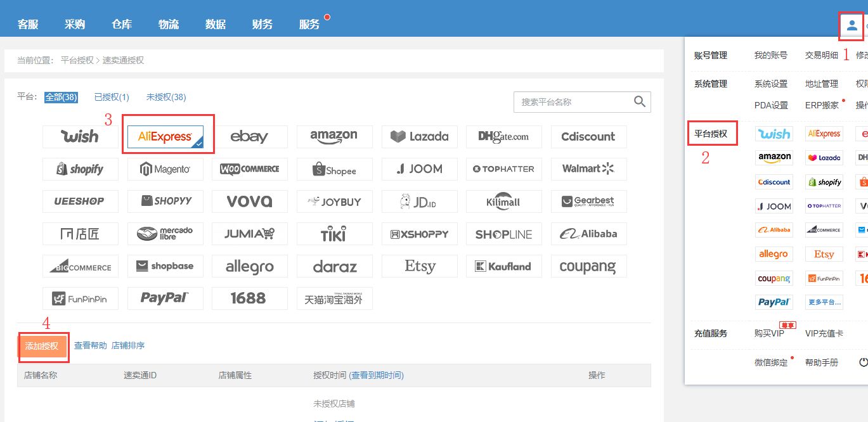Image resolution: width=868 pixels, height=422 pixels.
Task: Select the SHOPLINE platform tile
Action: tap(504, 234)
